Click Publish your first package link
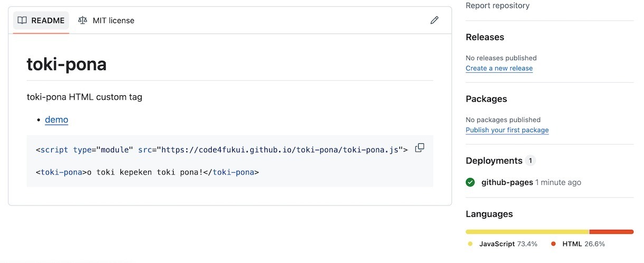This screenshot has height=263, width=644. click(507, 130)
